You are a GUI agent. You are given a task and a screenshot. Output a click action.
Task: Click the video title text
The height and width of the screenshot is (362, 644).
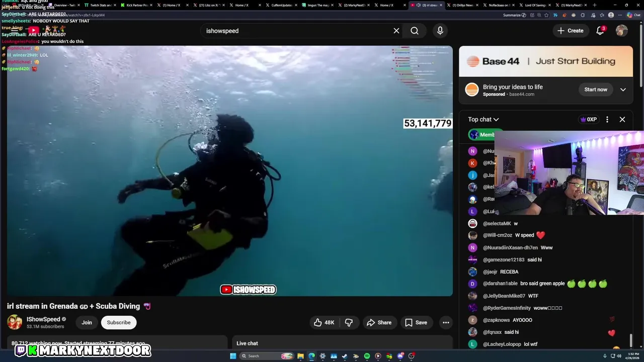(79, 306)
